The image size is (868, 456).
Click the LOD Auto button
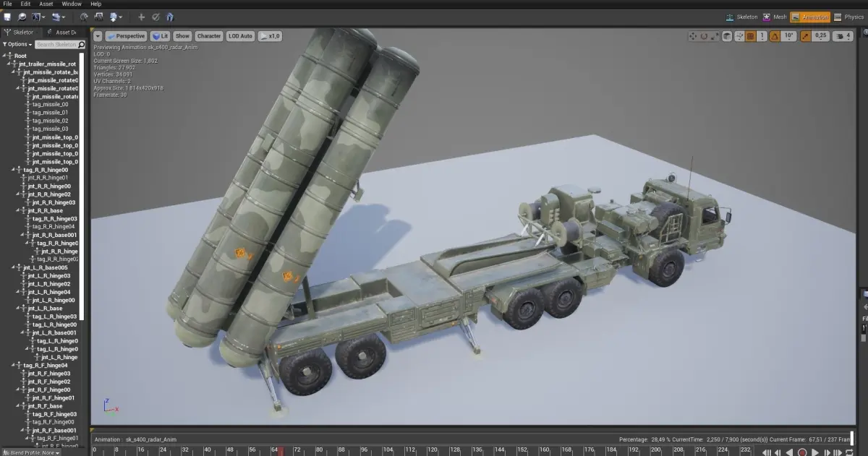241,36
